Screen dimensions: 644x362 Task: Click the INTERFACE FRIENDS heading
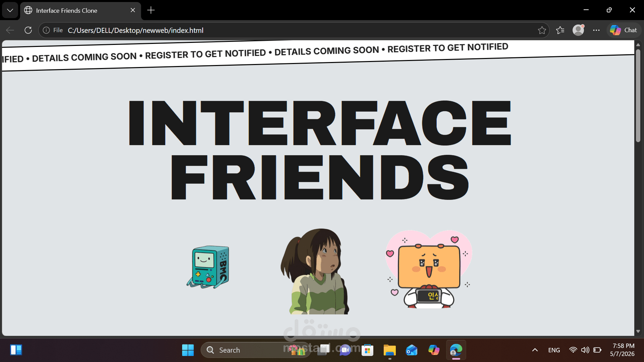(x=320, y=150)
